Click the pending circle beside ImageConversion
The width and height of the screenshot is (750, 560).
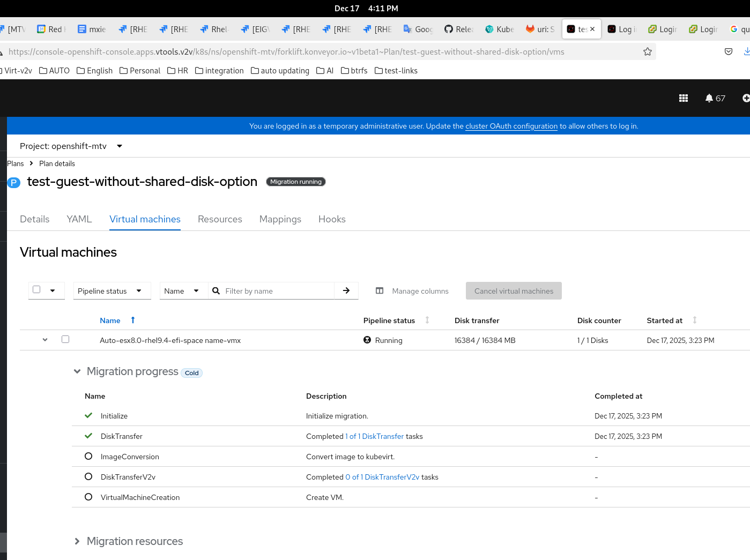88,456
